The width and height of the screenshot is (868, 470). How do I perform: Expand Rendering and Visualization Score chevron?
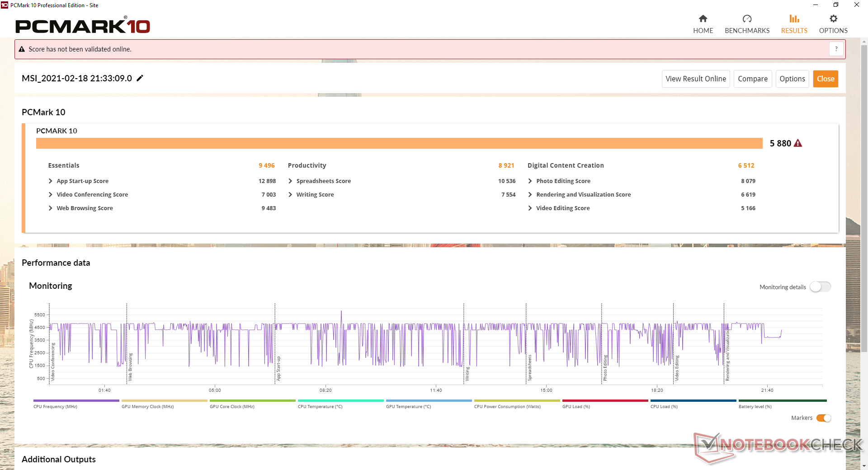click(530, 194)
